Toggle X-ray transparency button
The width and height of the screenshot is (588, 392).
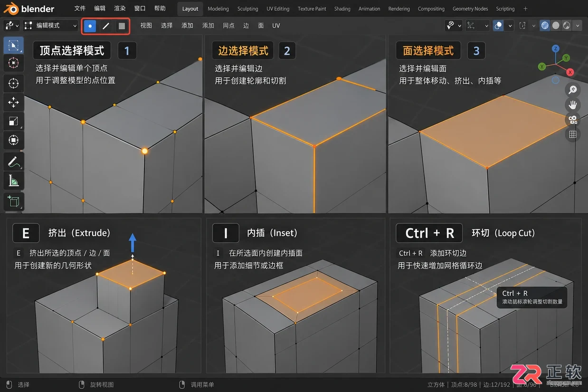(x=522, y=26)
